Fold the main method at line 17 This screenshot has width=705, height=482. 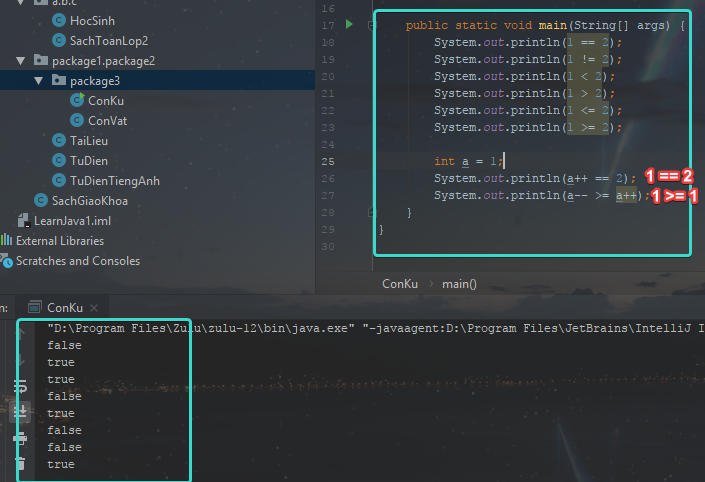pos(371,25)
